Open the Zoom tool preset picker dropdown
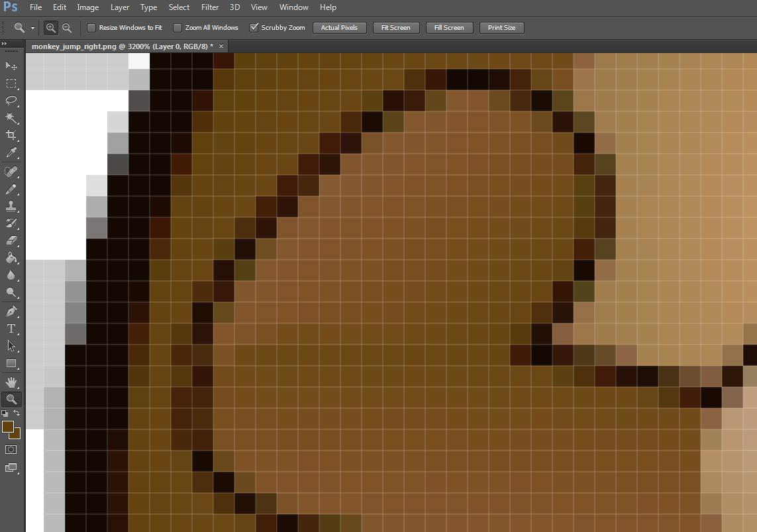The image size is (757, 532). point(32,28)
